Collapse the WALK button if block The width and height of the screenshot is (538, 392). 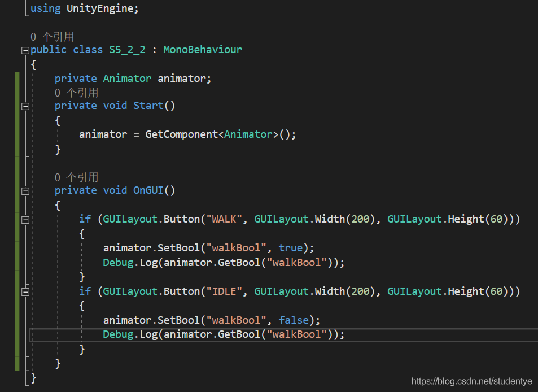(x=25, y=220)
